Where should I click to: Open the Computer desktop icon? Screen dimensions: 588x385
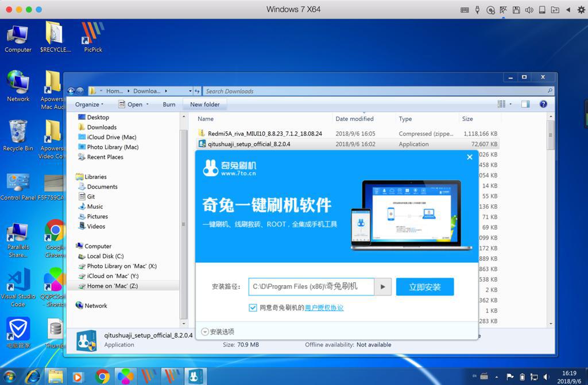click(x=17, y=38)
